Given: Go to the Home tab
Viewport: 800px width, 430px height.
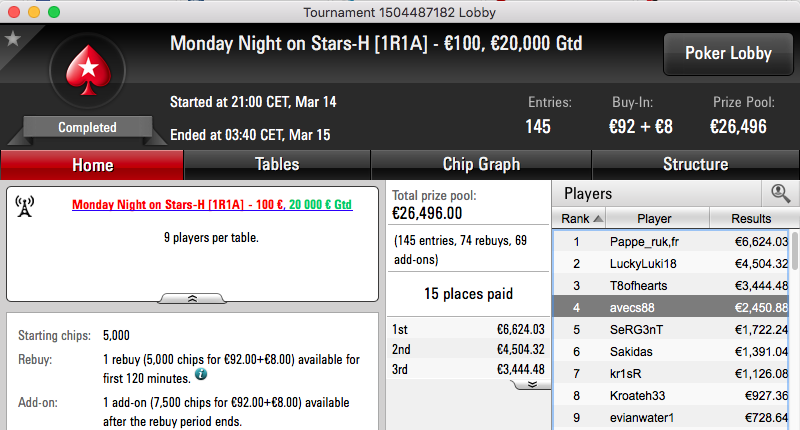Looking at the screenshot, I should (92, 165).
